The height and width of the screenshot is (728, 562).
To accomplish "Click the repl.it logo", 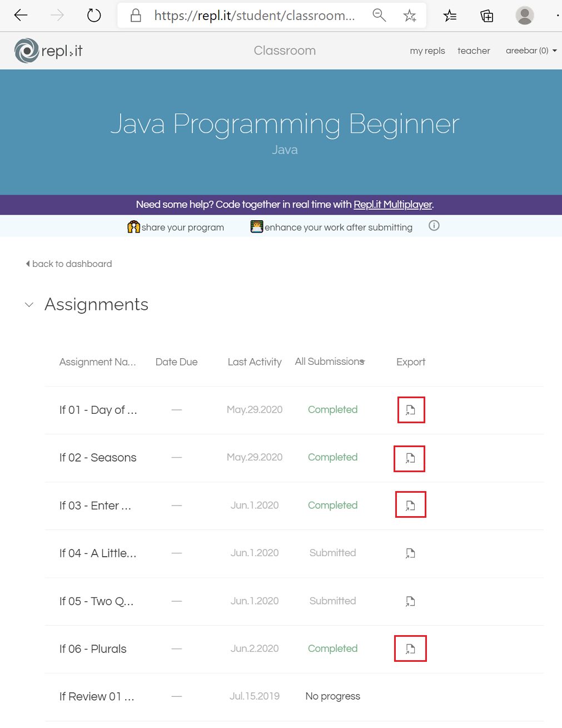I will coord(48,51).
